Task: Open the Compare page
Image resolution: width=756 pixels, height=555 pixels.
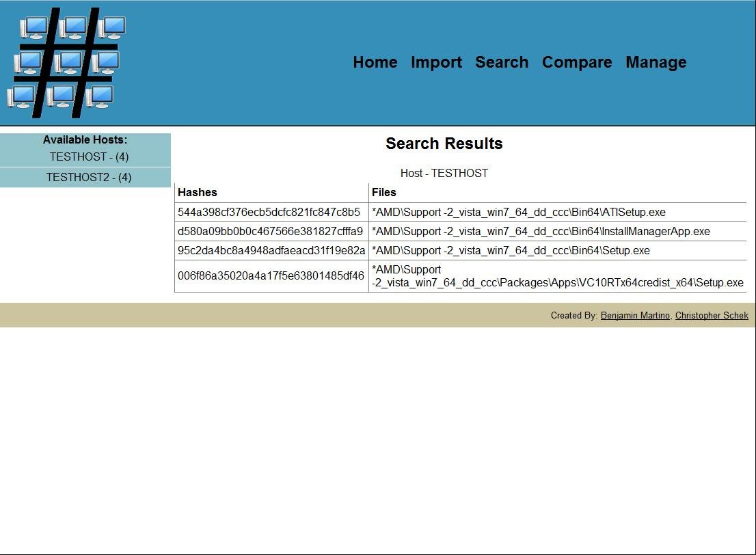Action: [577, 62]
